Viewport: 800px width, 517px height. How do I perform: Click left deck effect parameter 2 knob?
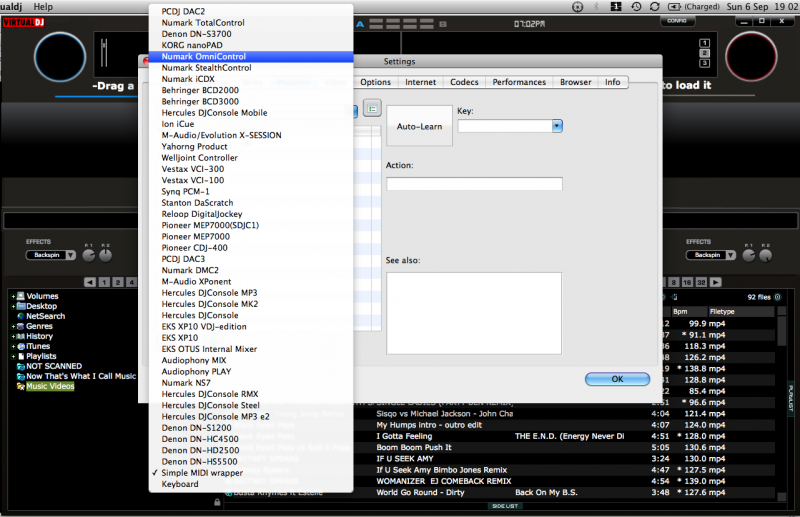click(x=106, y=256)
